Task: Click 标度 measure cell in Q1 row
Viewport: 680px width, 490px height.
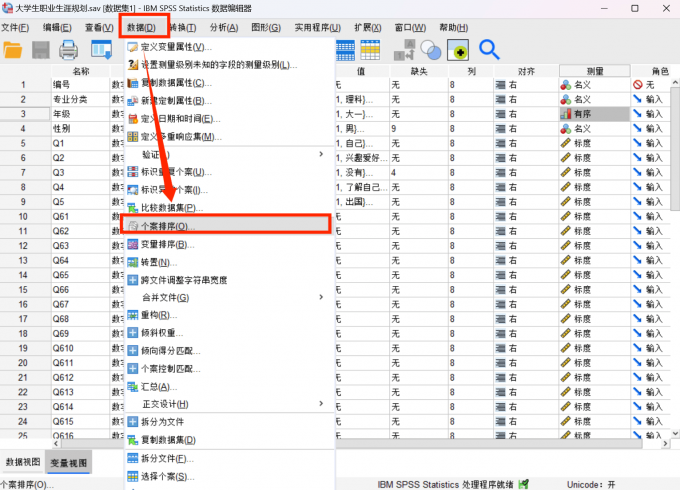Action: [x=595, y=144]
